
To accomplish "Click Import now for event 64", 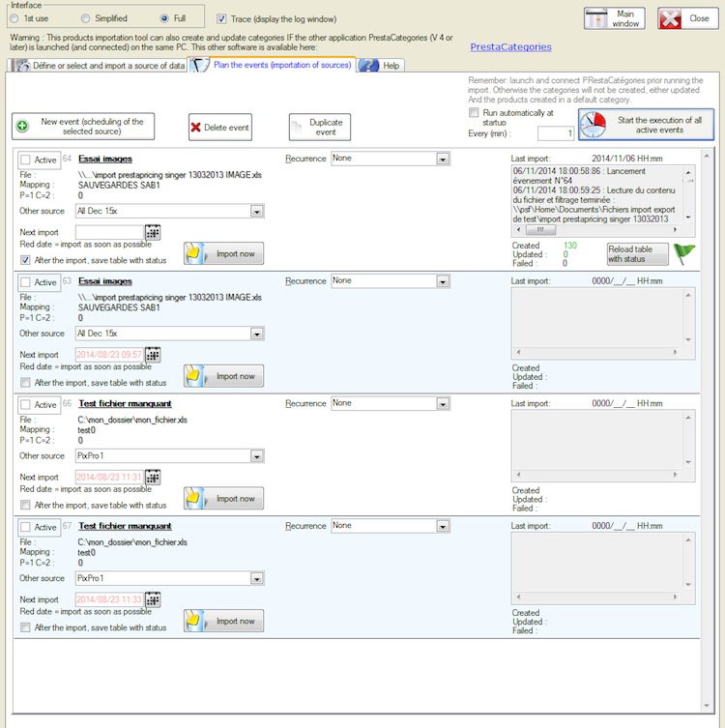I will click(223, 254).
